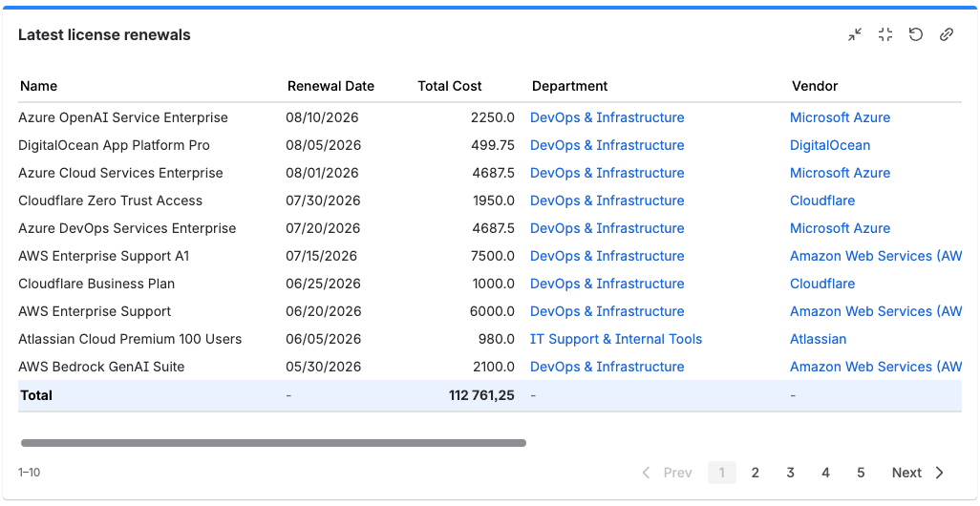This screenshot has height=506, width=980.
Task: Select AWS Bedrock GenAI Suite name
Action: tap(101, 367)
